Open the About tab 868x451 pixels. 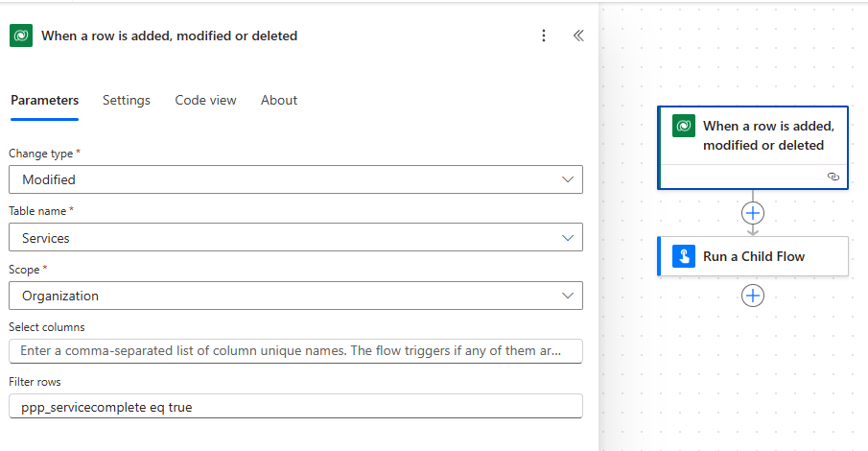click(279, 100)
